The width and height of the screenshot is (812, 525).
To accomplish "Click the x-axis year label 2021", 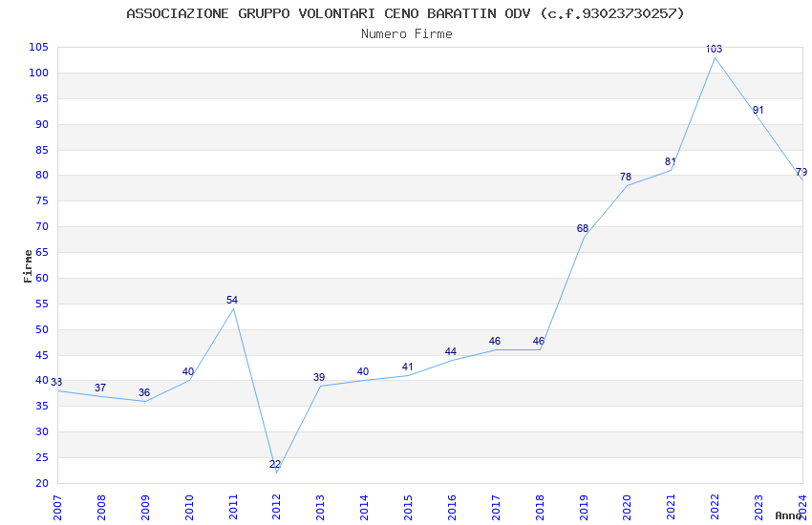I will click(x=672, y=508).
